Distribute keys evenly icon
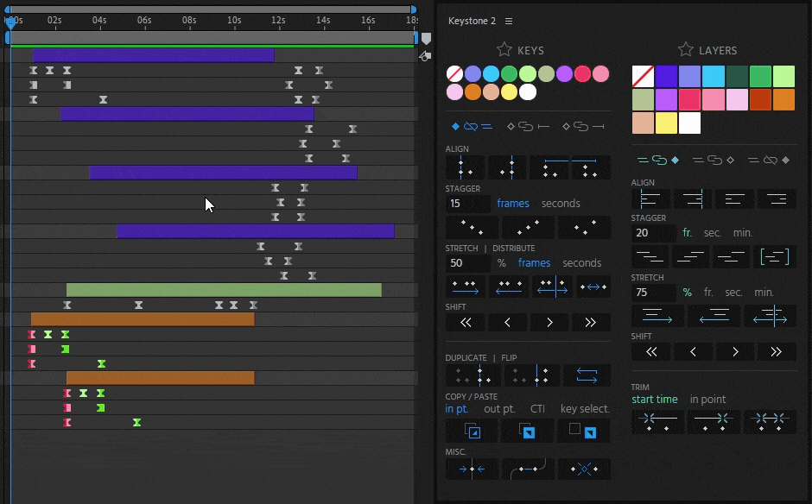The width and height of the screenshot is (812, 504). 593,287
